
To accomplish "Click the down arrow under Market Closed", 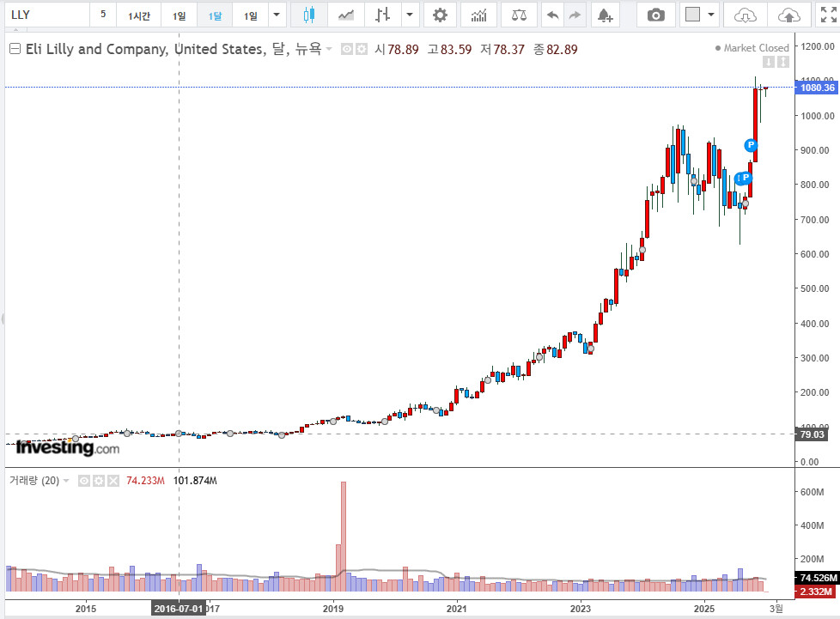I will 768,62.
